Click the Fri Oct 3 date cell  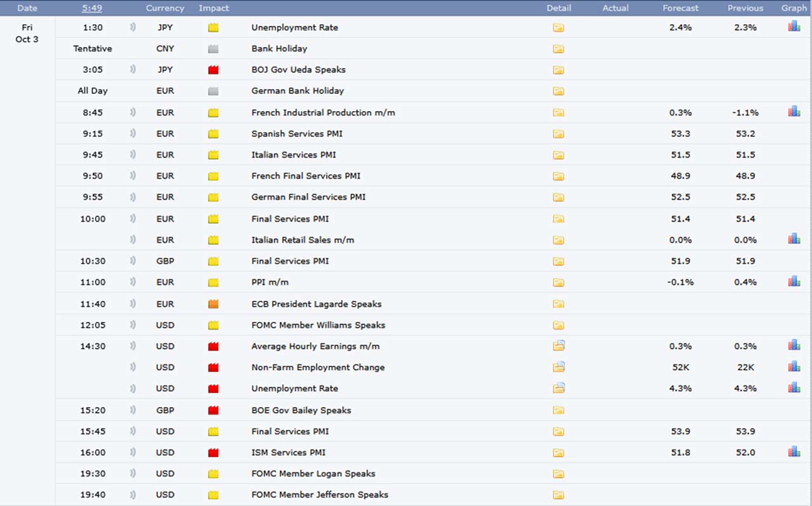click(x=27, y=33)
